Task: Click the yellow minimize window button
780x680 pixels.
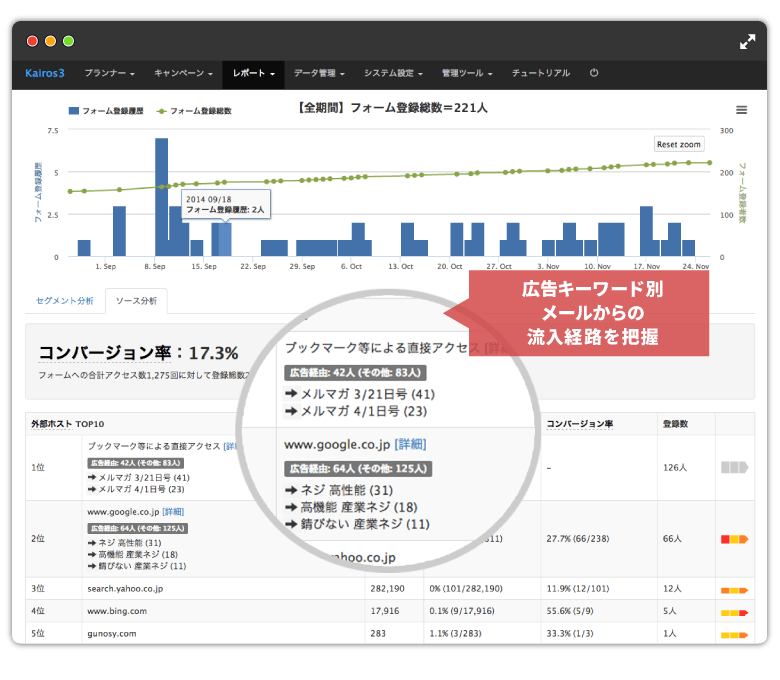Action: coord(50,41)
